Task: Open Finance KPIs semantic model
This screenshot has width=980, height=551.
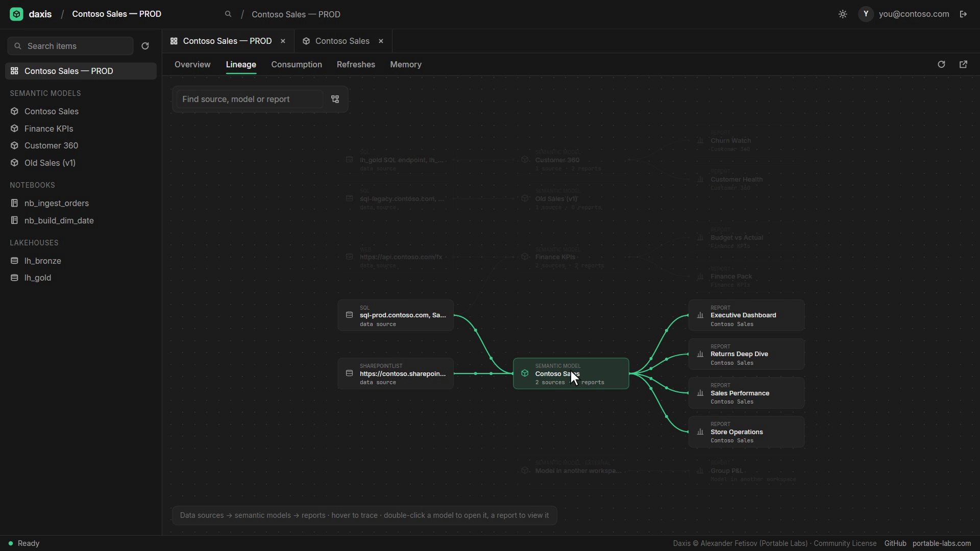Action: point(81,129)
